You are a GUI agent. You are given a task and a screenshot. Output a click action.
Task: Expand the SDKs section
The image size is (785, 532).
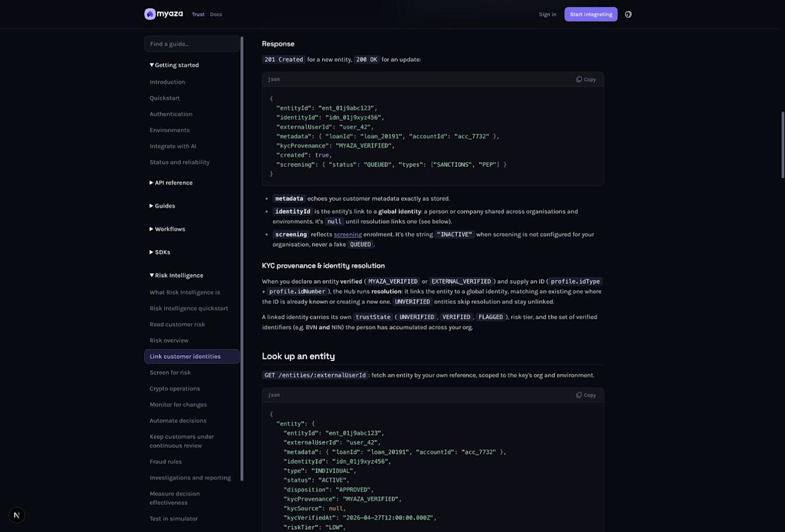[160, 253]
